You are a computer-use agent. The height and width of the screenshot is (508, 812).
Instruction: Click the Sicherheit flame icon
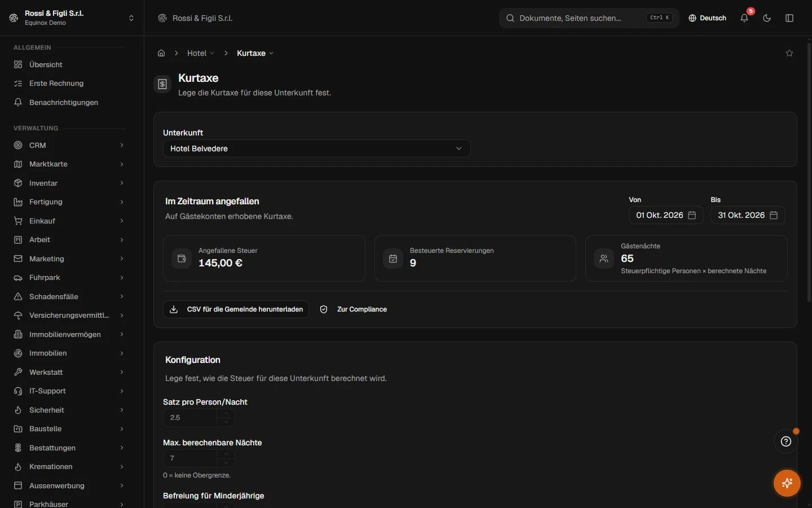(x=18, y=410)
